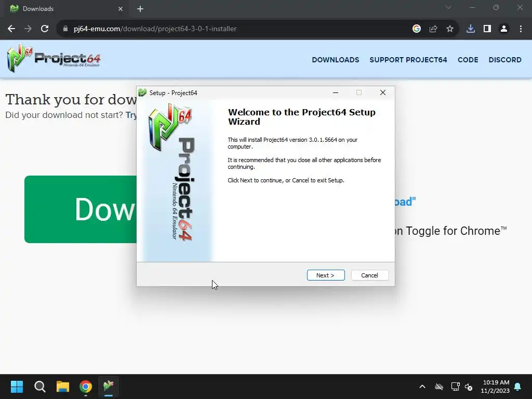Viewport: 532px width, 399px height.
Task: Open DISCORD in site navigation
Action: click(505, 60)
